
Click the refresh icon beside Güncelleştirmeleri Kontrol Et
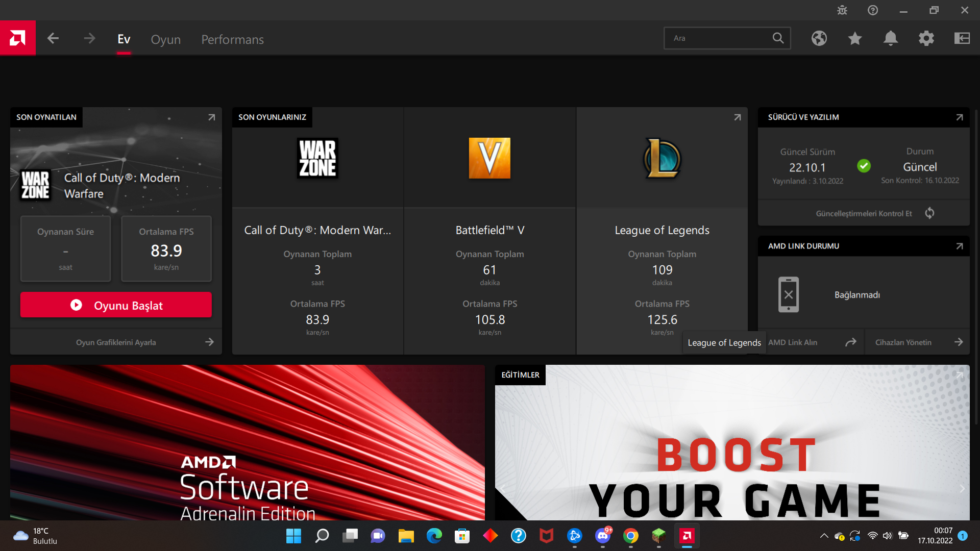pyautogui.click(x=929, y=213)
